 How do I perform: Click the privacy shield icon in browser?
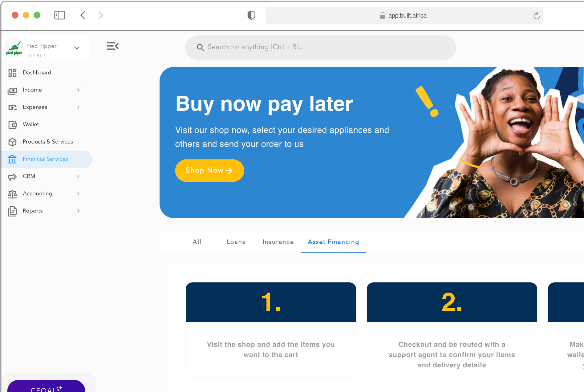click(251, 15)
